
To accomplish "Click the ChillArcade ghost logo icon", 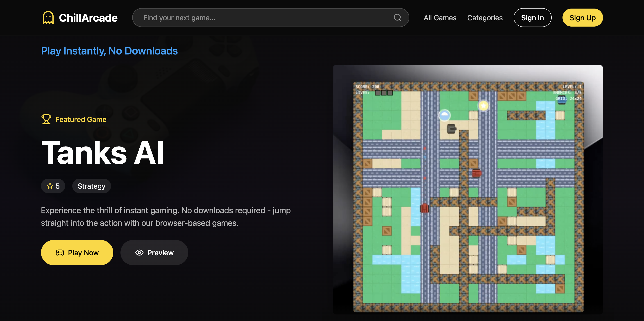I will tap(48, 18).
